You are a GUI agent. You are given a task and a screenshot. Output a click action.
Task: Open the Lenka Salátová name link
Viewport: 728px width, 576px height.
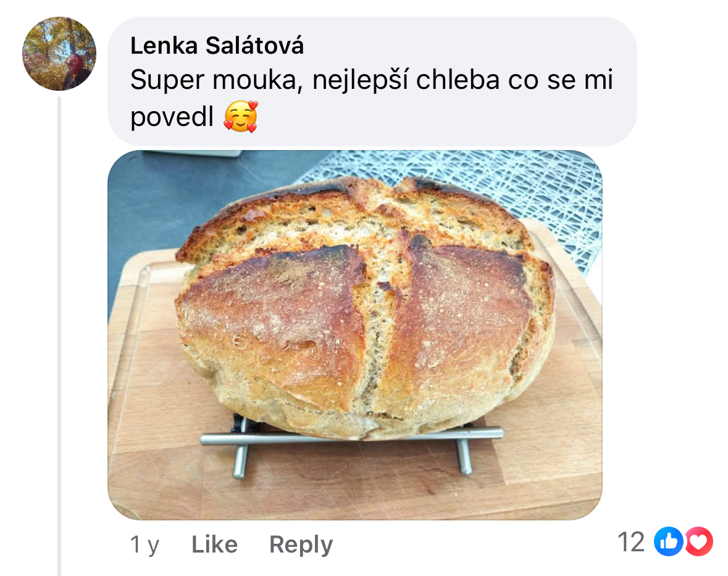pos(217,46)
